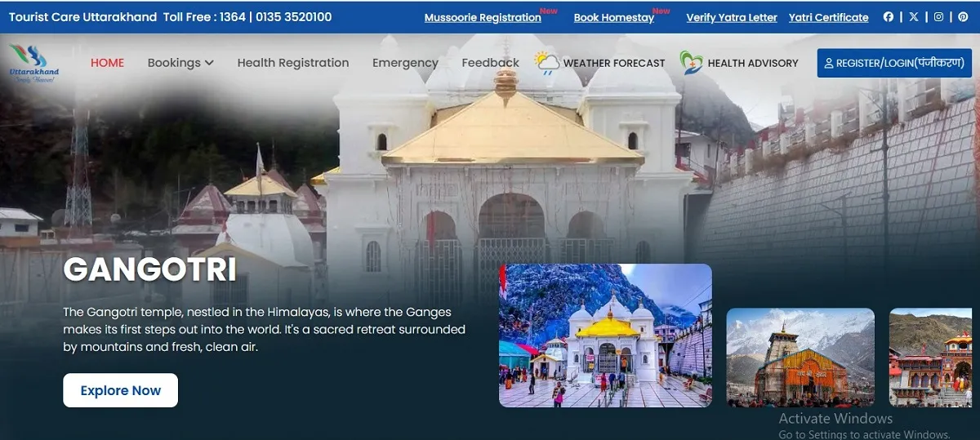Click the Mussoorie Registration link

[x=483, y=18]
